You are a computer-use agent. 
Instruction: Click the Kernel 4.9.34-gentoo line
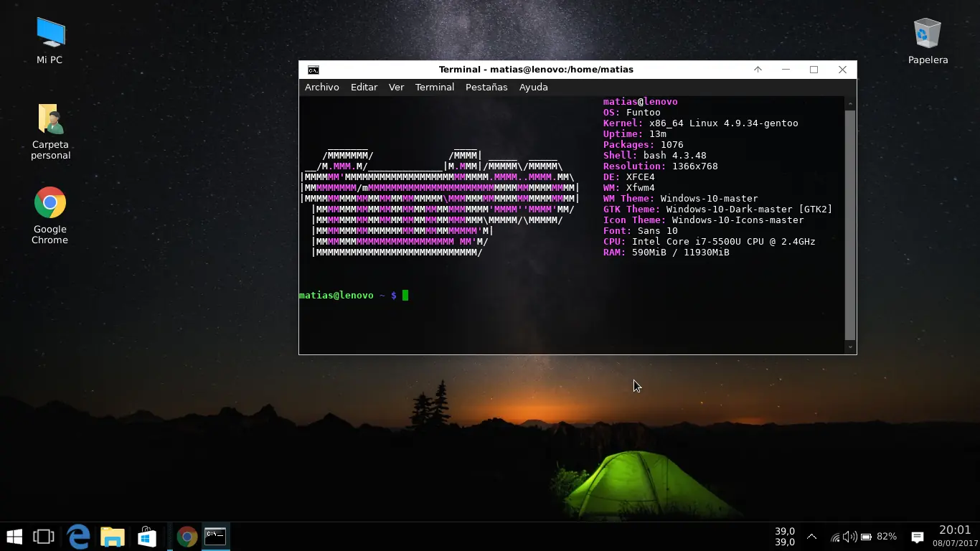[x=701, y=123]
